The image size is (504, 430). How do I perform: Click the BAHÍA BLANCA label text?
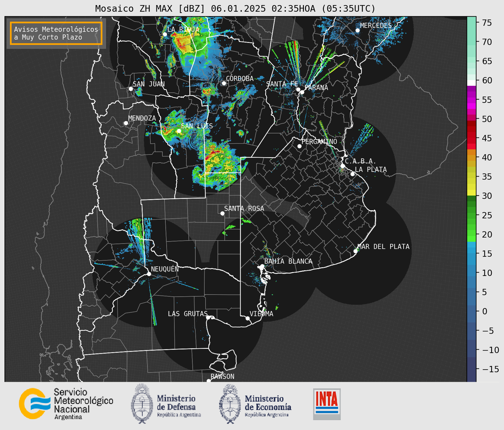[288, 261]
